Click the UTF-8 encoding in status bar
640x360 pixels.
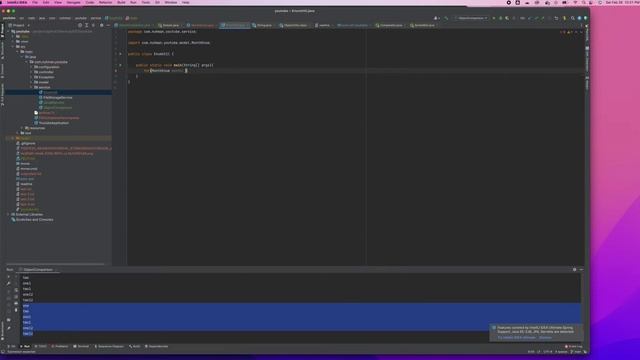click(548, 352)
